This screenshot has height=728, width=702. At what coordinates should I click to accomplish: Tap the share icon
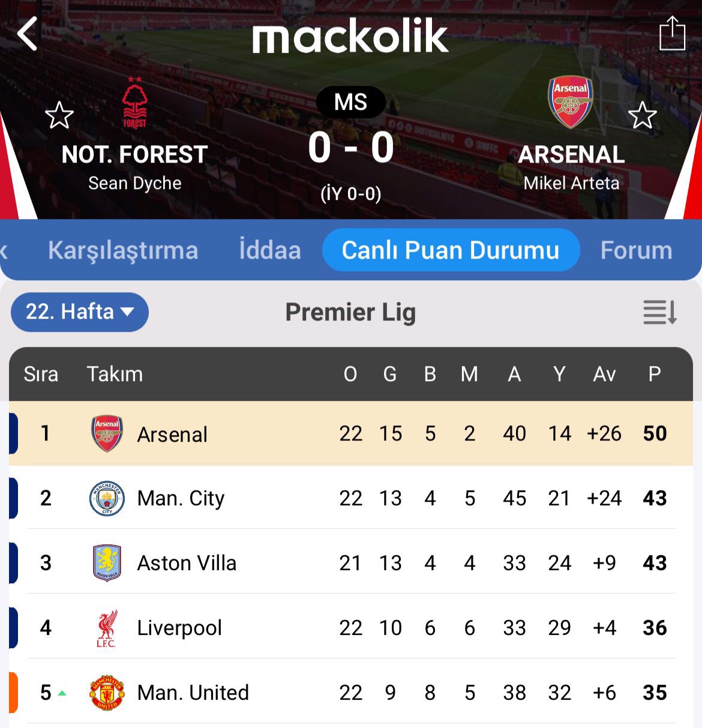pos(672,34)
